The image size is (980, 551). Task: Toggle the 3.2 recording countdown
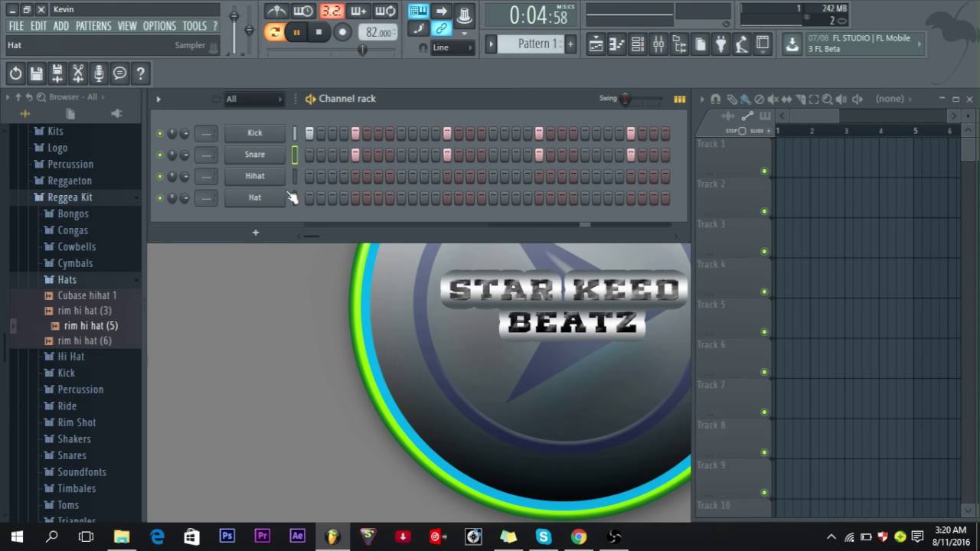coord(331,11)
